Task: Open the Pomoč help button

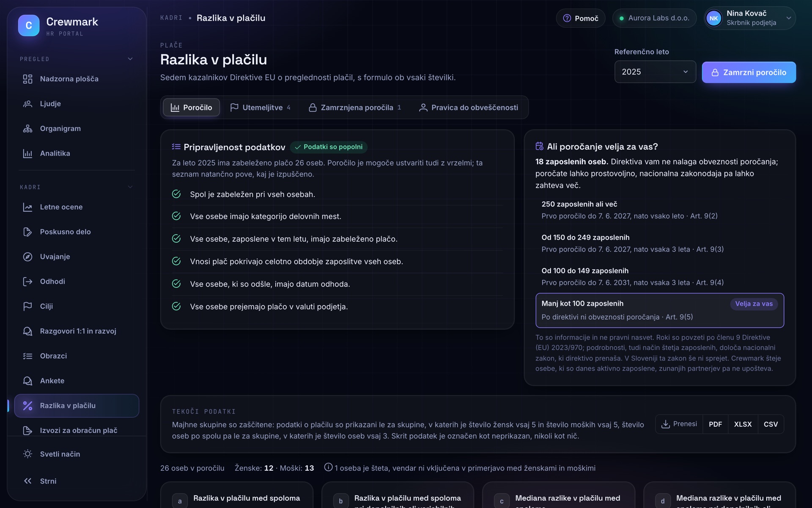Action: [581, 18]
